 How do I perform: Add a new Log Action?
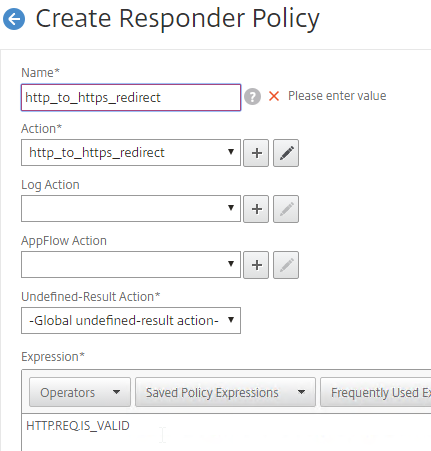256,209
